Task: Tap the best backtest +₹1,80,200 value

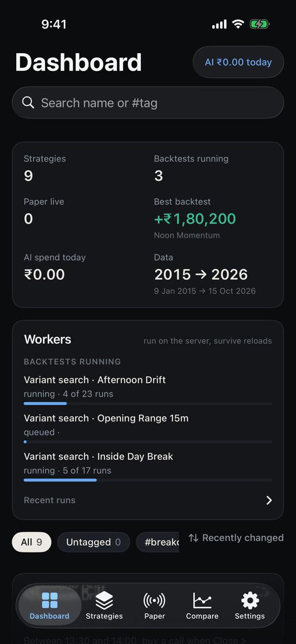Action: point(195,219)
